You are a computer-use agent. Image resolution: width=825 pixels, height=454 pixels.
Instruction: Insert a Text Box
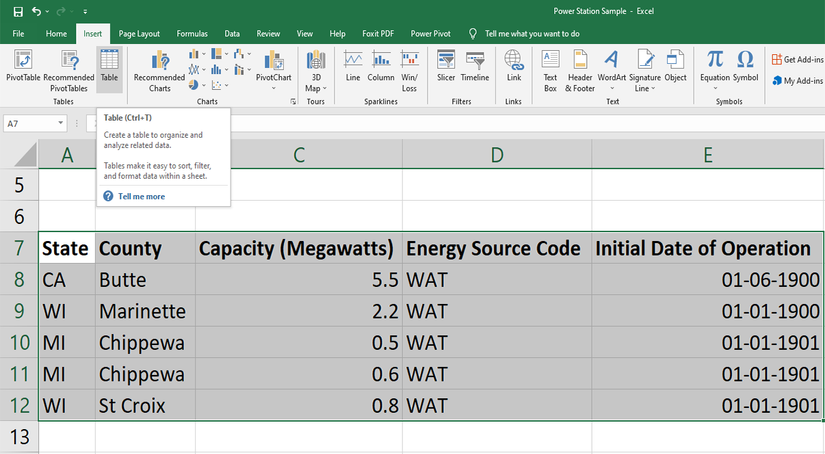550,71
